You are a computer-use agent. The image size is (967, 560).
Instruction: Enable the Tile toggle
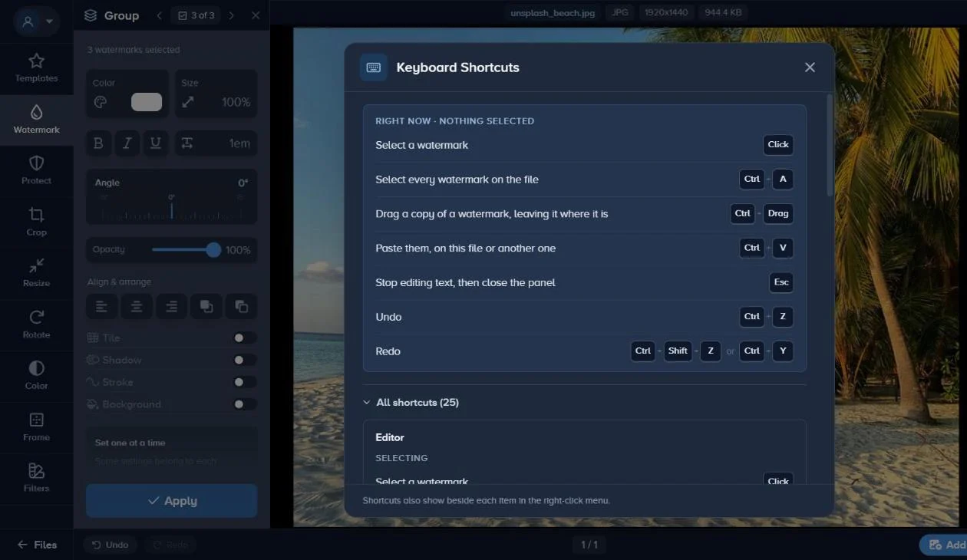coord(244,338)
